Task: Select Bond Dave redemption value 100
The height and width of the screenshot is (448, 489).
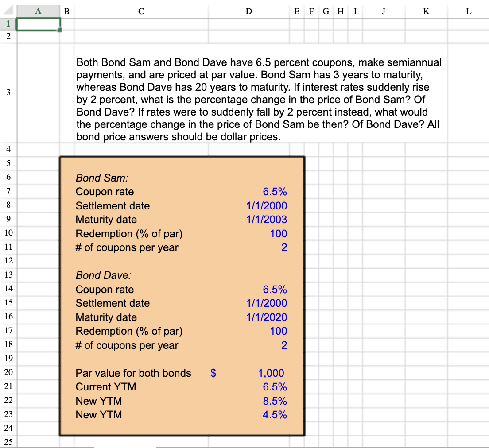Action: pyautogui.click(x=279, y=331)
